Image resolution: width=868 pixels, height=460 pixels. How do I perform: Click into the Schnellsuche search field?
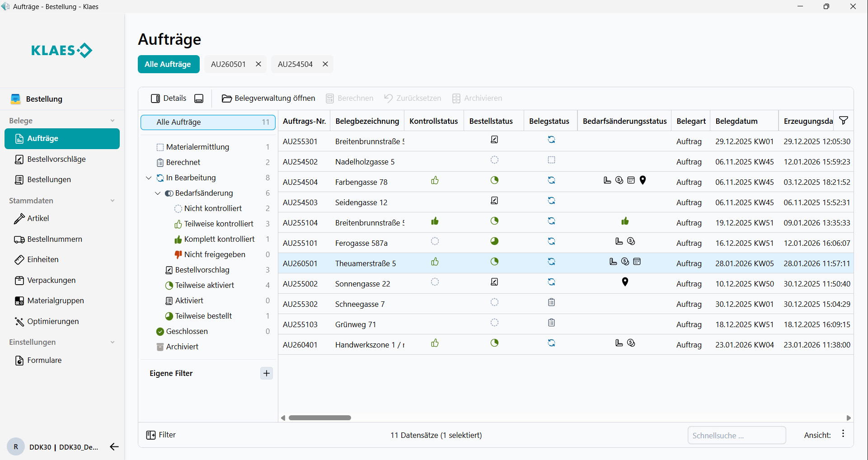tap(736, 436)
